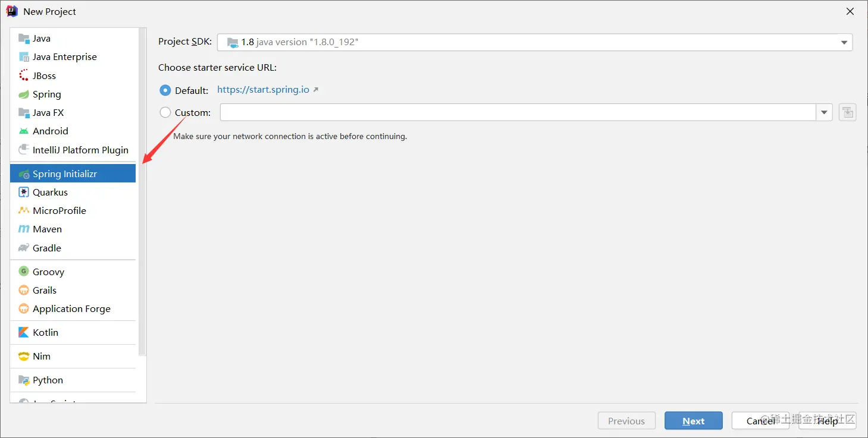Click the Help button

point(828,421)
